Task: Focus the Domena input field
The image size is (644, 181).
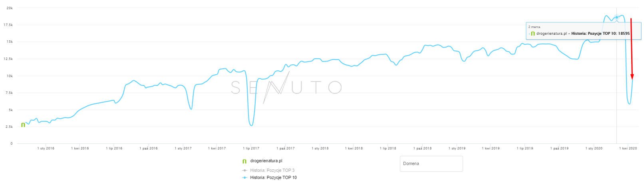Action: tap(431, 164)
